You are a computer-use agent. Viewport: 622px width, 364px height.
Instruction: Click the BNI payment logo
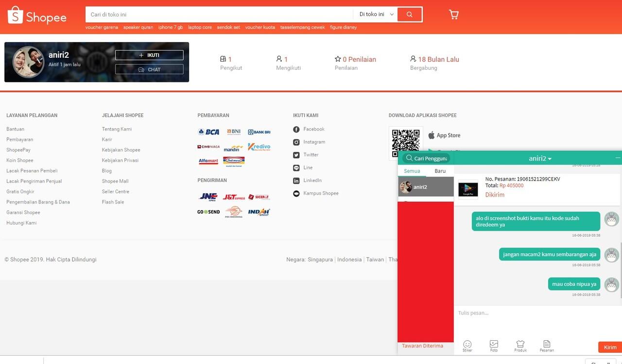234,132
